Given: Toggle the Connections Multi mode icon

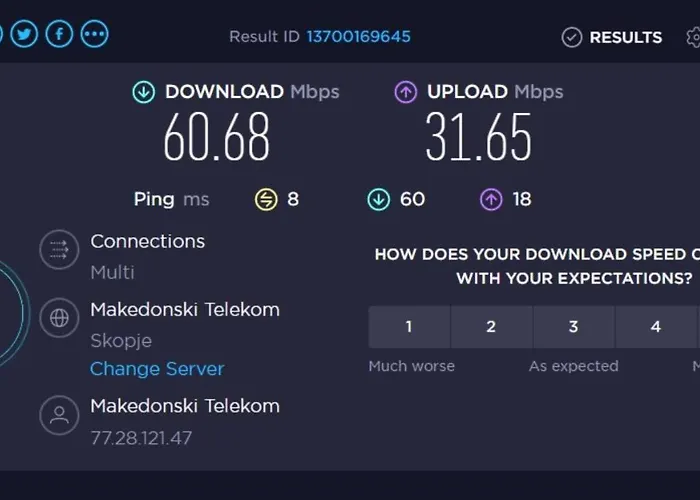Looking at the screenshot, I should point(59,250).
